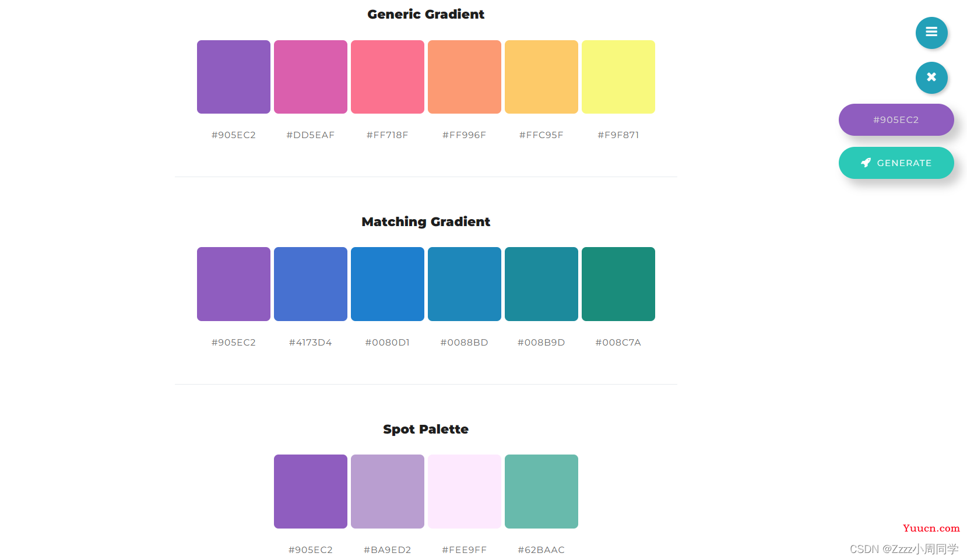Open the #905EC2 color input pill
Viewport: 967px width, 560px height.
click(x=896, y=119)
